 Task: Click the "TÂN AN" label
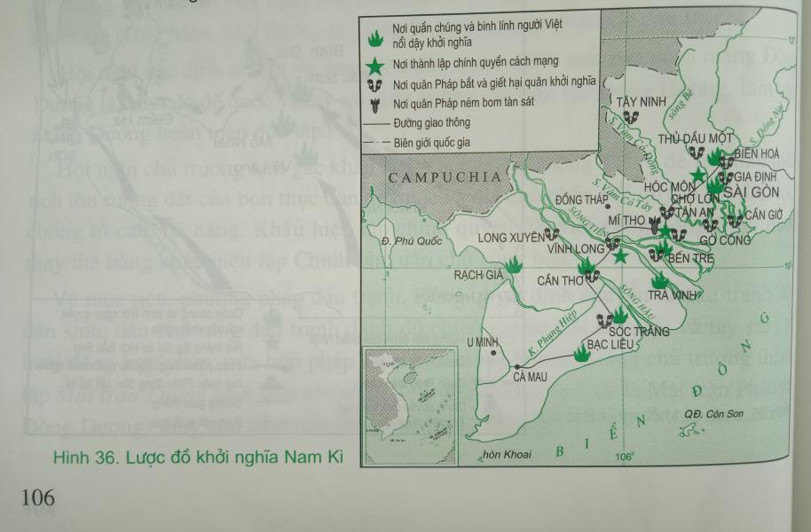point(694,213)
